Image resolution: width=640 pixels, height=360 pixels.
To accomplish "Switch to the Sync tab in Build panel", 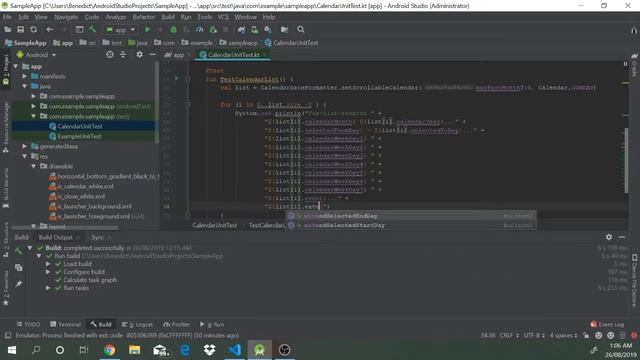I will coord(98,237).
